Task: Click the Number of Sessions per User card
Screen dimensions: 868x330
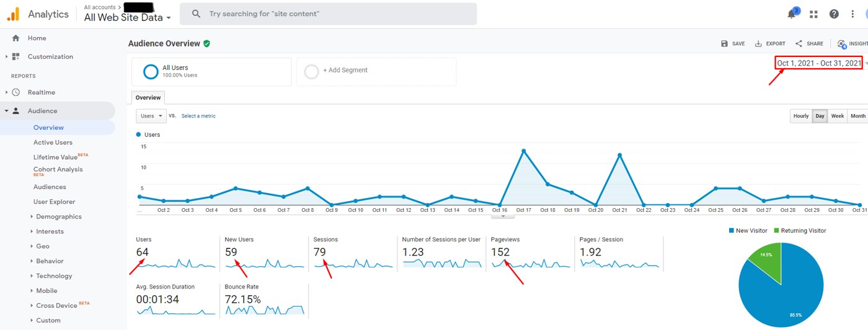Action: point(441,253)
